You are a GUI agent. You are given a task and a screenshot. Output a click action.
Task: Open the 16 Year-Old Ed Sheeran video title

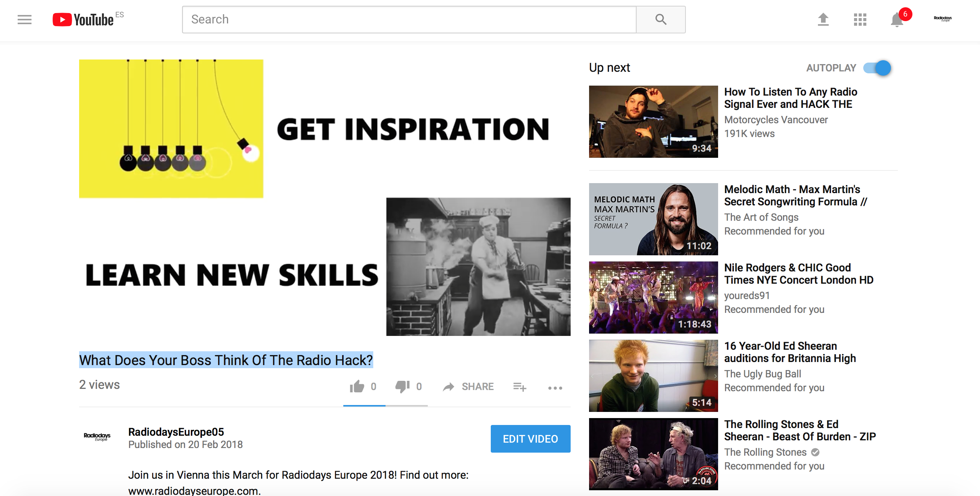tap(790, 352)
